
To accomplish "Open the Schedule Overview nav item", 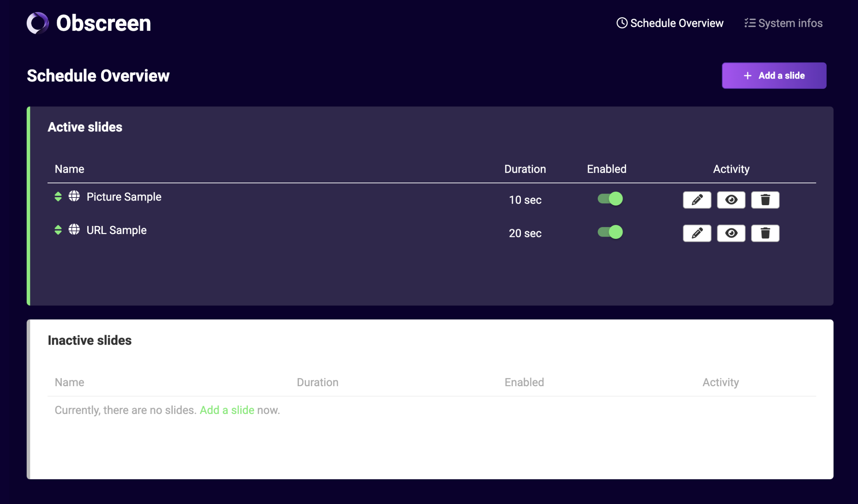I will [676, 23].
